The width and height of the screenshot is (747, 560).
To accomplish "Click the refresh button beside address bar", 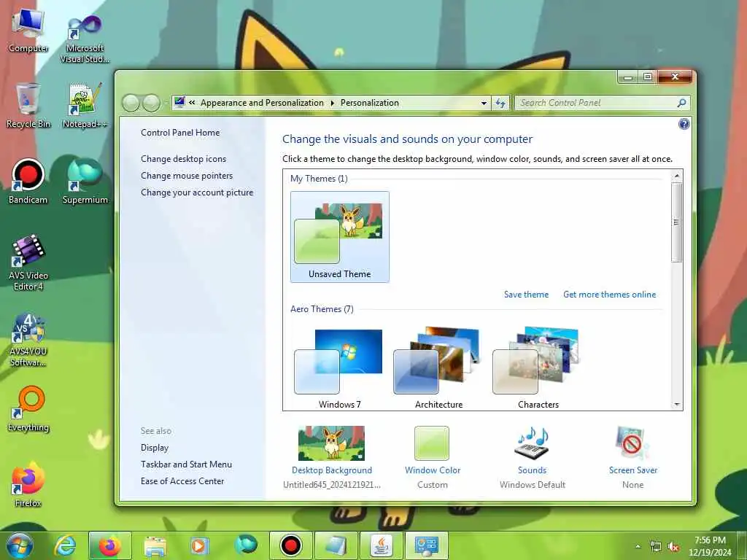I will click(500, 103).
